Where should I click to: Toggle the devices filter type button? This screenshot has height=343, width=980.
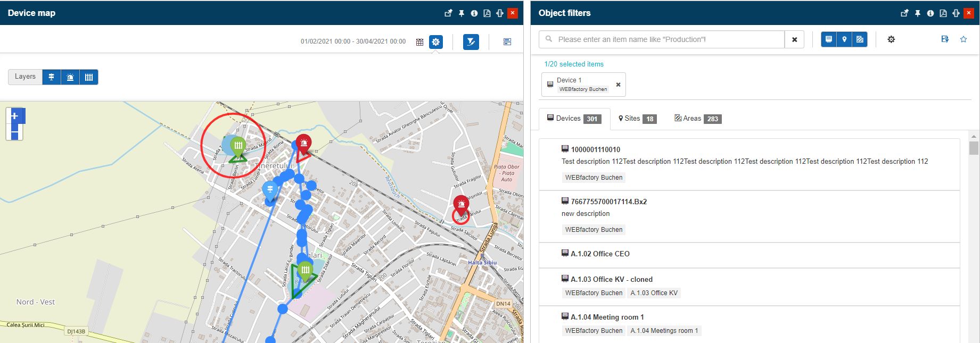click(829, 39)
